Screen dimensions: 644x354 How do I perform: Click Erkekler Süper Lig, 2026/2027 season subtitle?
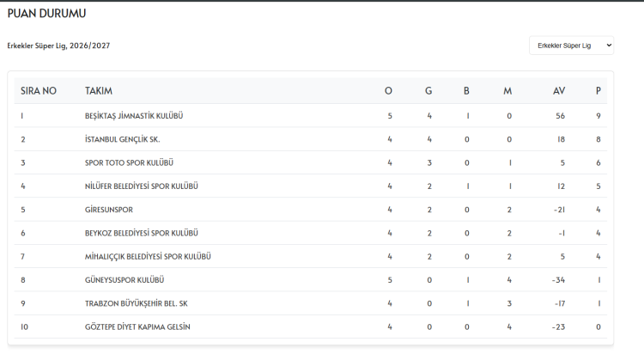[58, 46]
